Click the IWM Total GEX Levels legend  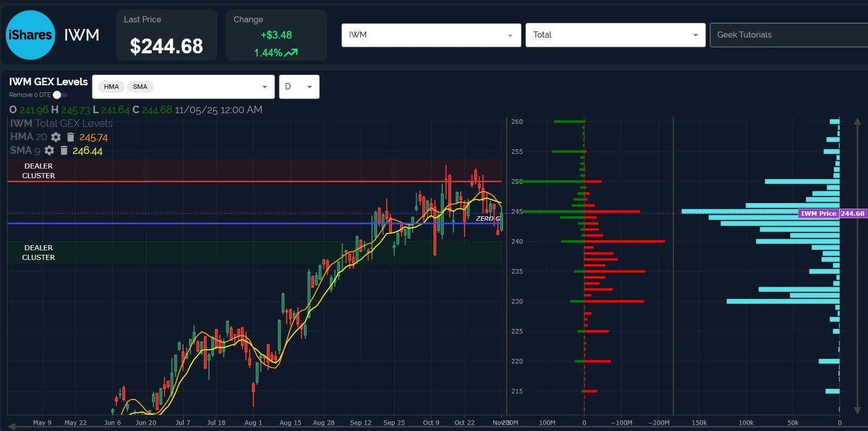coord(61,123)
